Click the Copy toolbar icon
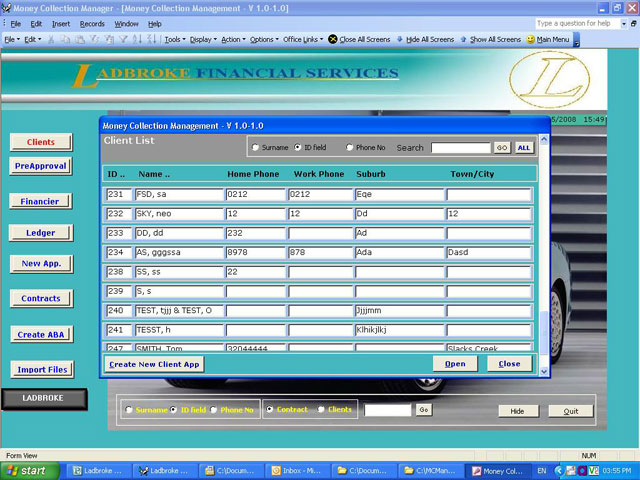 pos(65,40)
